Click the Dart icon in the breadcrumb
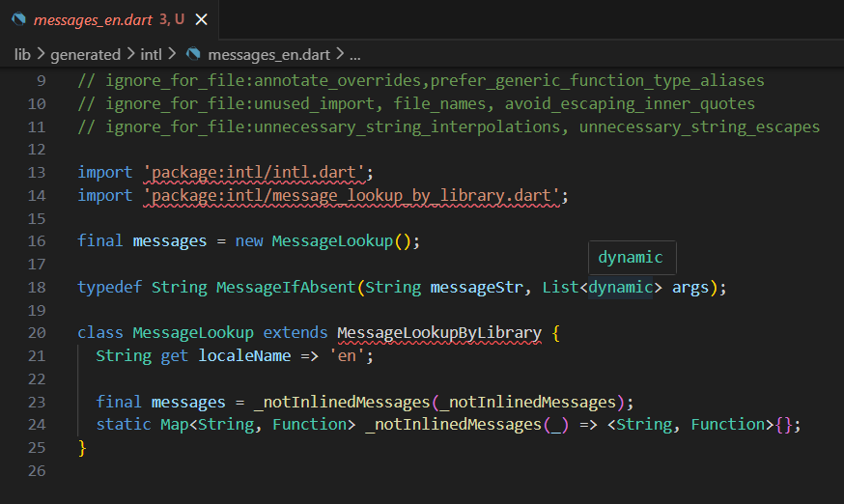This screenshot has height=504, width=844. pos(193,54)
